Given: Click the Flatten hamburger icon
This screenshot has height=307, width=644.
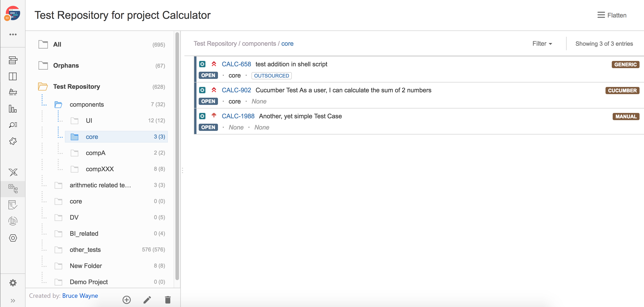Looking at the screenshot, I should (601, 15).
